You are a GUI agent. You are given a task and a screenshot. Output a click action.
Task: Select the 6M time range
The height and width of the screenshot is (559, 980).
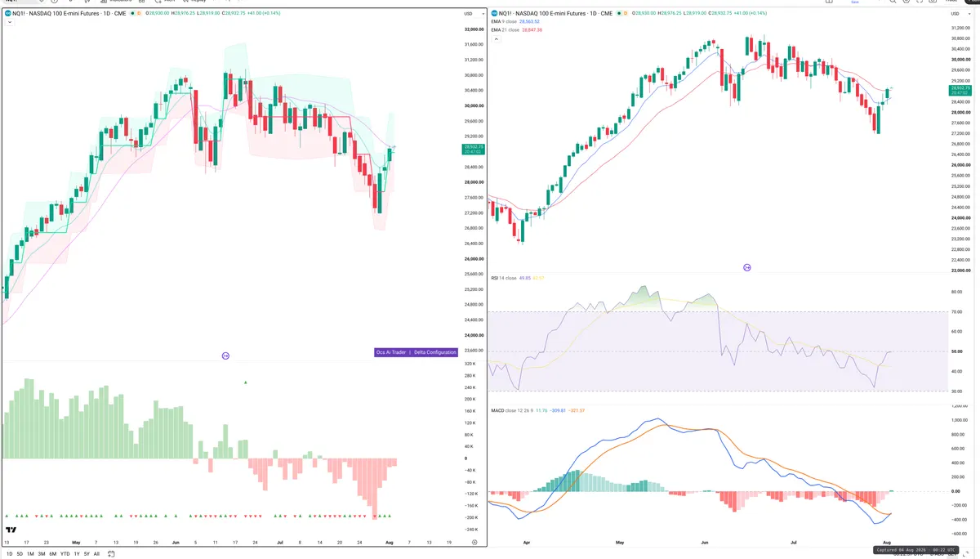pos(52,554)
